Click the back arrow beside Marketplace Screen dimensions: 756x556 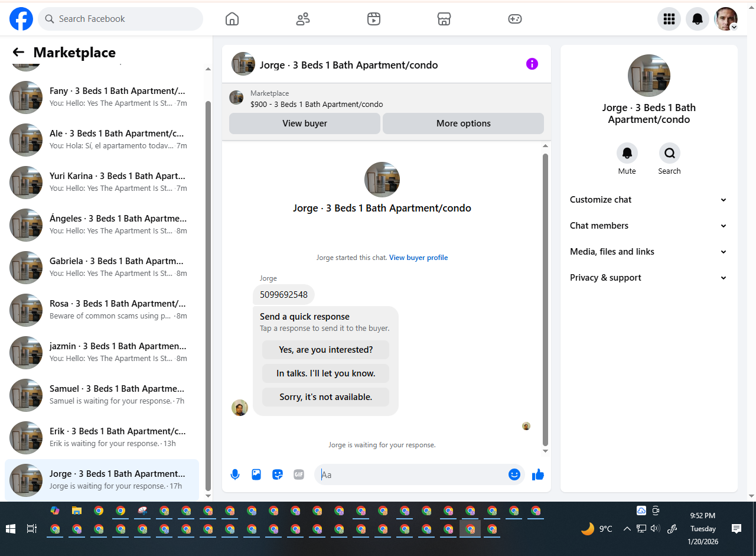click(18, 53)
